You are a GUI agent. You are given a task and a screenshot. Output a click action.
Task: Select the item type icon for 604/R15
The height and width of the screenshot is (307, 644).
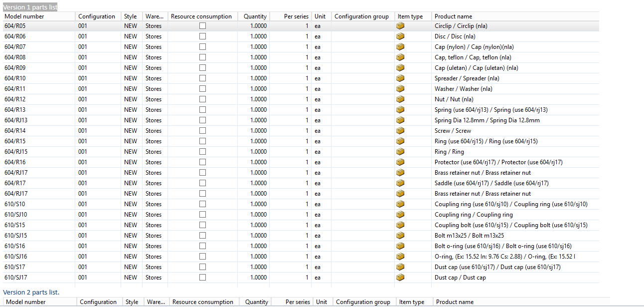click(400, 141)
